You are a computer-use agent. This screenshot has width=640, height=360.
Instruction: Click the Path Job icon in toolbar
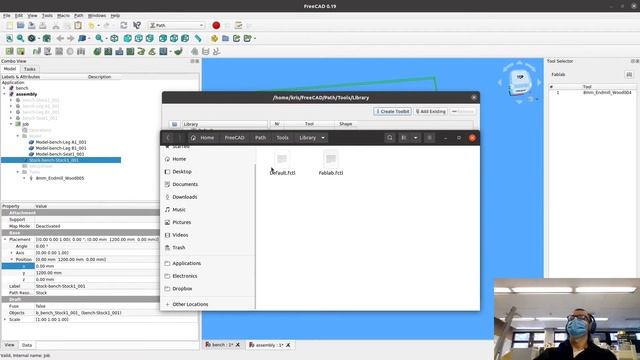click(9, 51)
